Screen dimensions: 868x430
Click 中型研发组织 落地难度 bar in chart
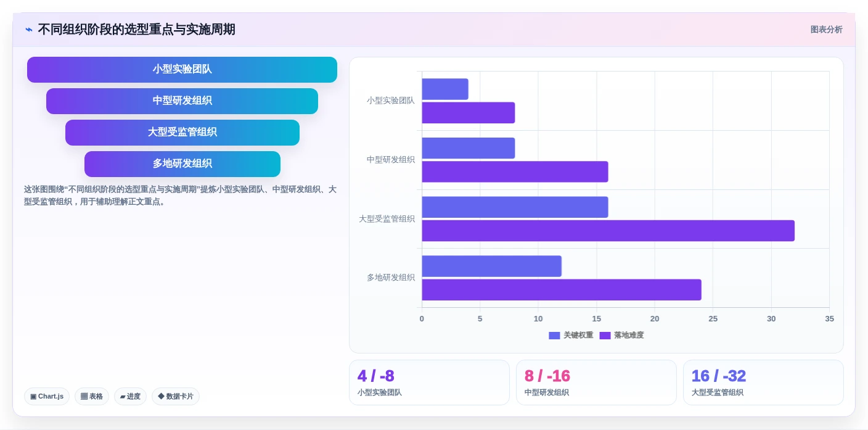tap(515, 172)
